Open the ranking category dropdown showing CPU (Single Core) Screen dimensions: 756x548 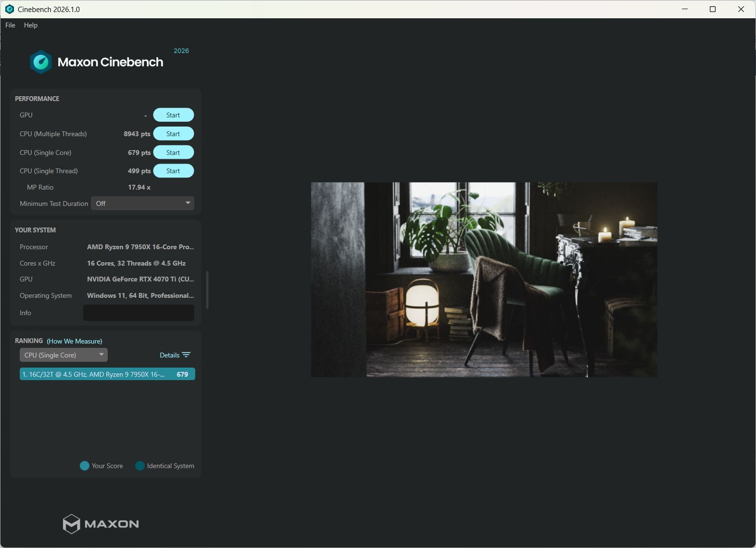[63, 355]
